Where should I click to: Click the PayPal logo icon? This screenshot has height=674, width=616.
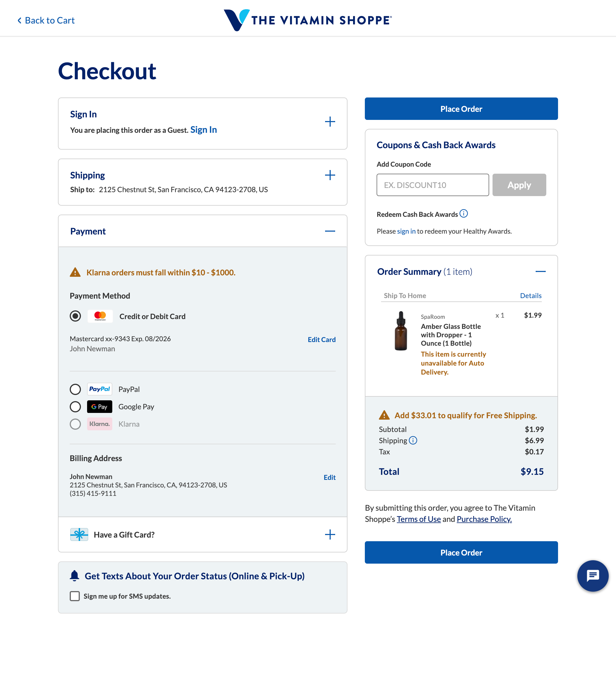click(99, 389)
